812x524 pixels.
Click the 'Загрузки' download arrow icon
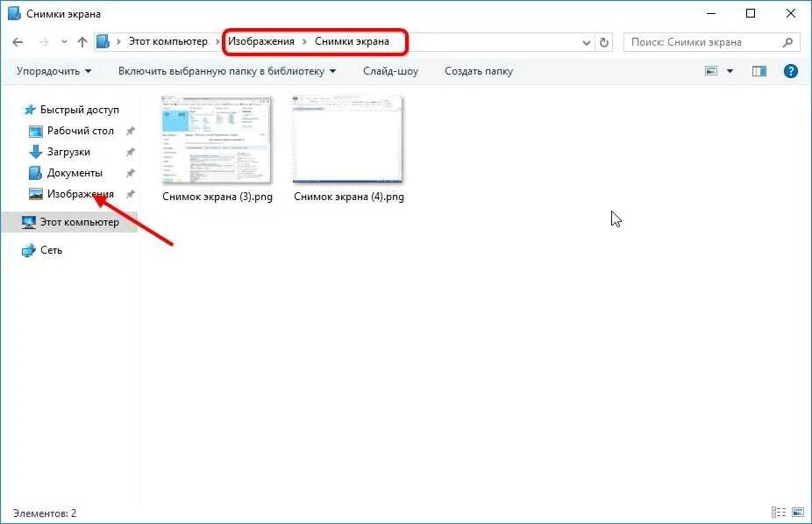[35, 152]
